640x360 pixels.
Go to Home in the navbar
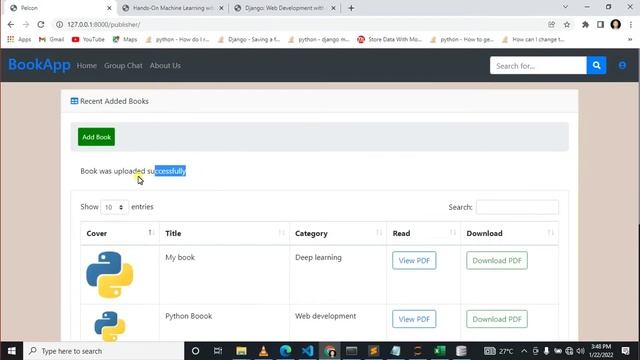87,65
